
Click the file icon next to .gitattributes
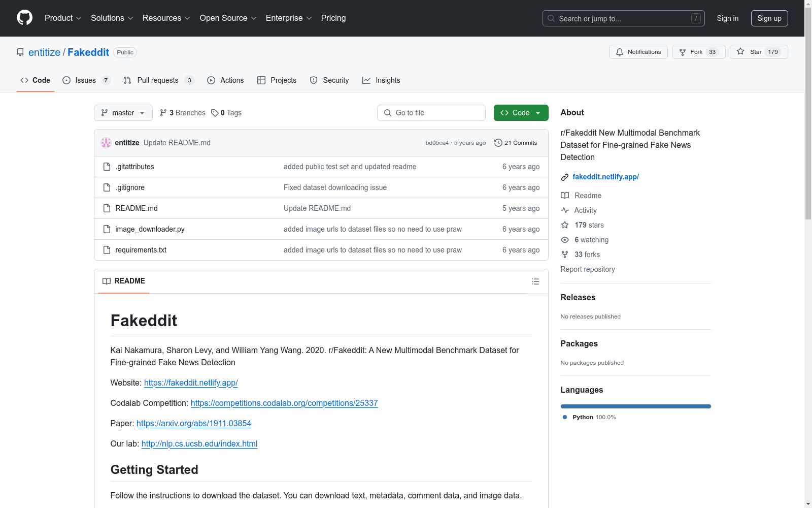(x=107, y=167)
